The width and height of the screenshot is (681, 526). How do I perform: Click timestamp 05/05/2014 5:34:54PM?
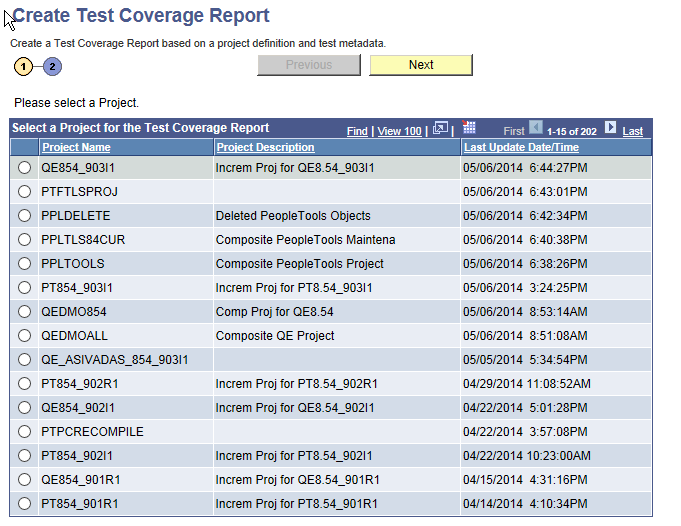[525, 360]
